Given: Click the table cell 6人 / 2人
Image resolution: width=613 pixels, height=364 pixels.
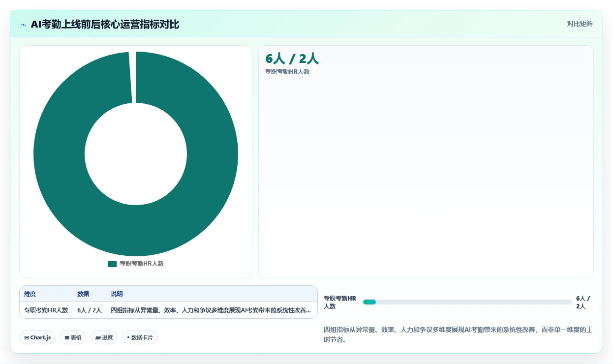Looking at the screenshot, I should pos(90,310).
